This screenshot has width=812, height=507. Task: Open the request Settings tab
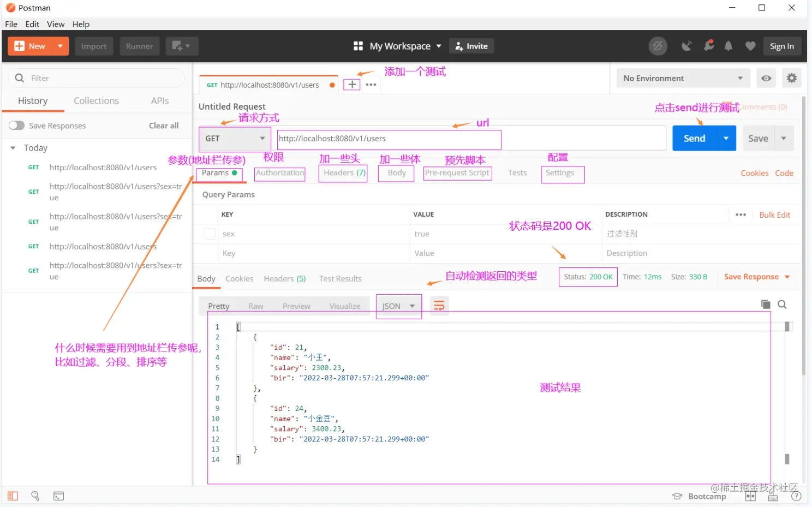(x=560, y=173)
